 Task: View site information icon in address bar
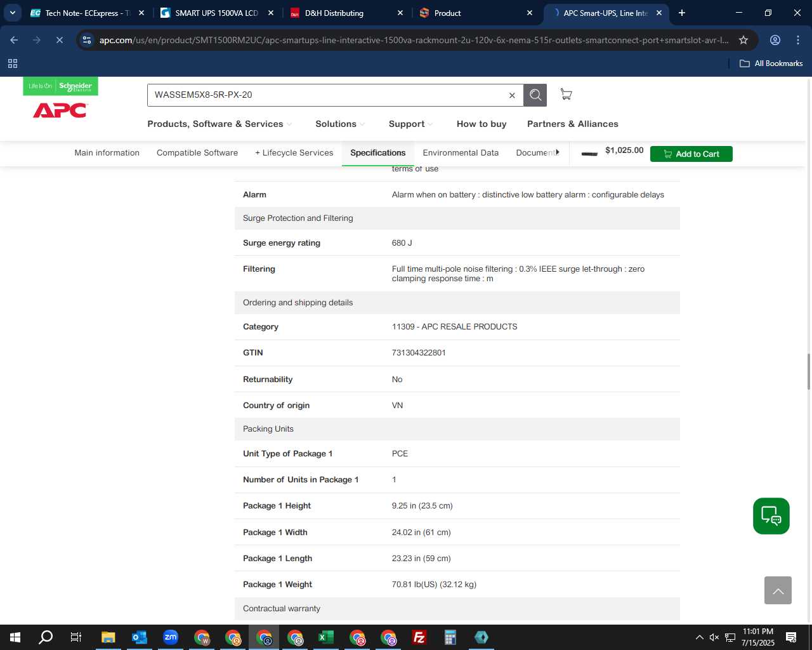pos(87,40)
